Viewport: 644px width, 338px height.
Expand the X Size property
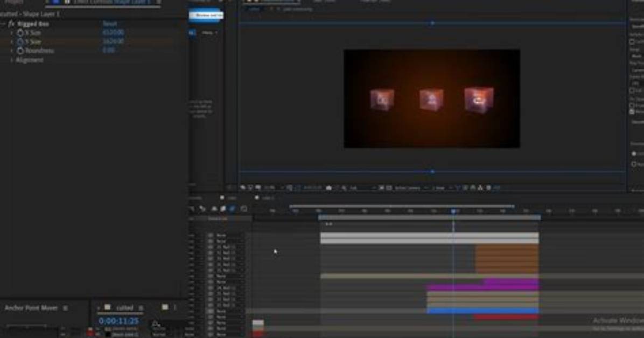[11, 33]
